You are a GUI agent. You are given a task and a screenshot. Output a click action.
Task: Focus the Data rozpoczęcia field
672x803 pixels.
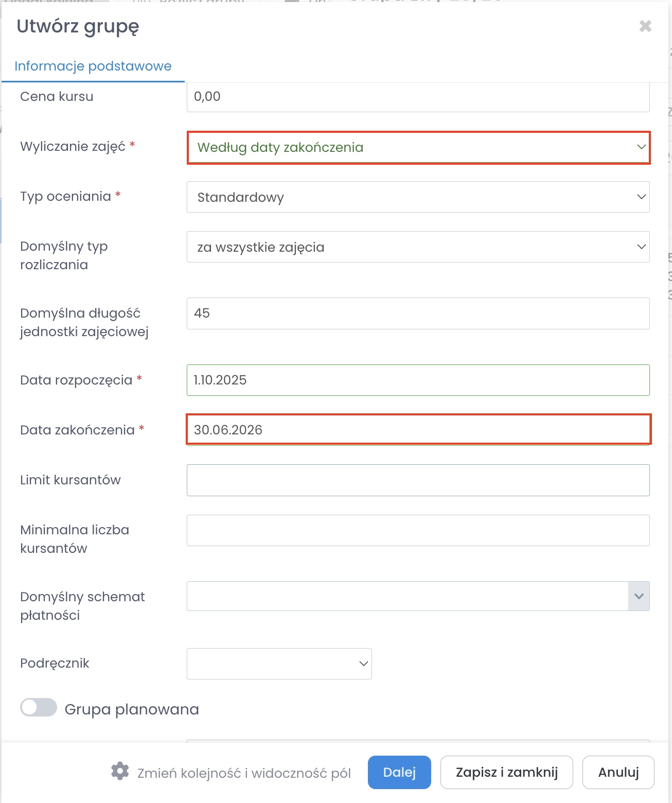tap(418, 380)
